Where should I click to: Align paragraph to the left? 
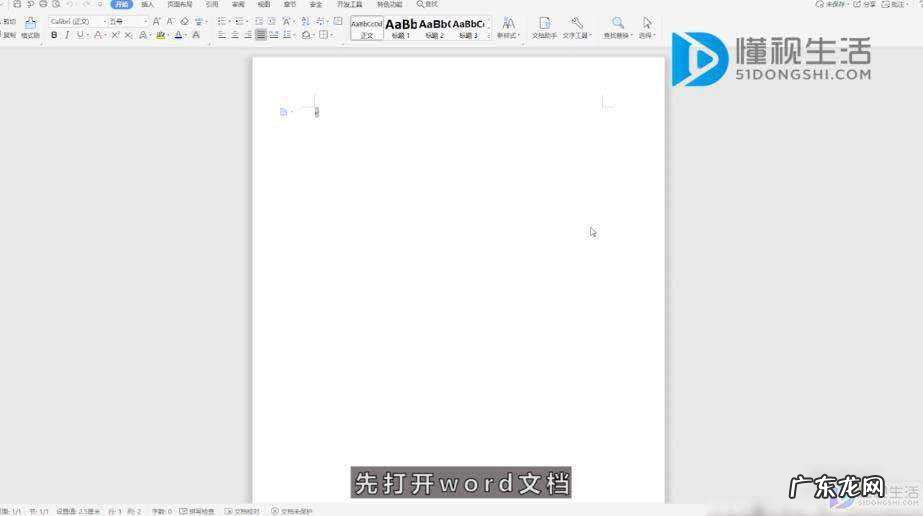221,35
